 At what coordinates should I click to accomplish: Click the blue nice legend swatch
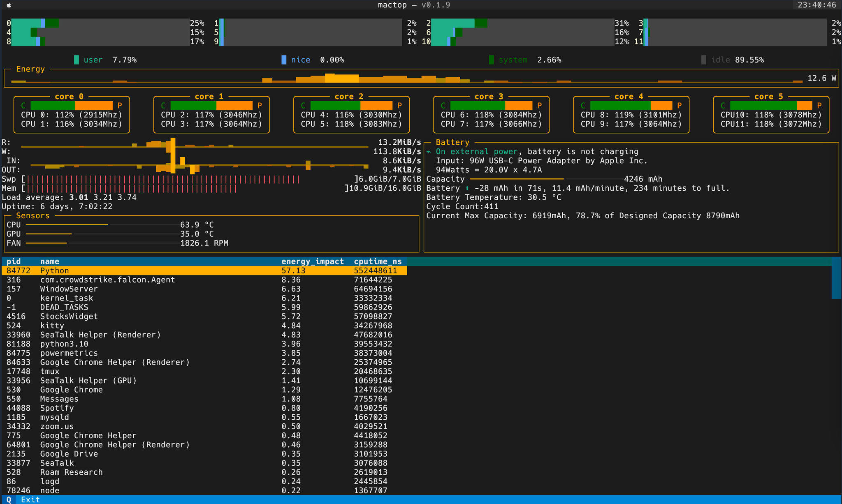point(284,60)
